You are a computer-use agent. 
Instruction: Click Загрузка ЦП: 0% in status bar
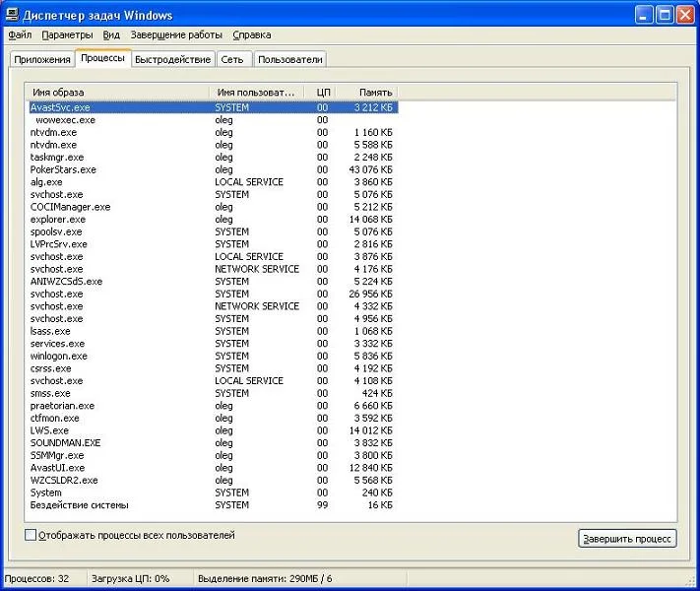tap(130, 579)
